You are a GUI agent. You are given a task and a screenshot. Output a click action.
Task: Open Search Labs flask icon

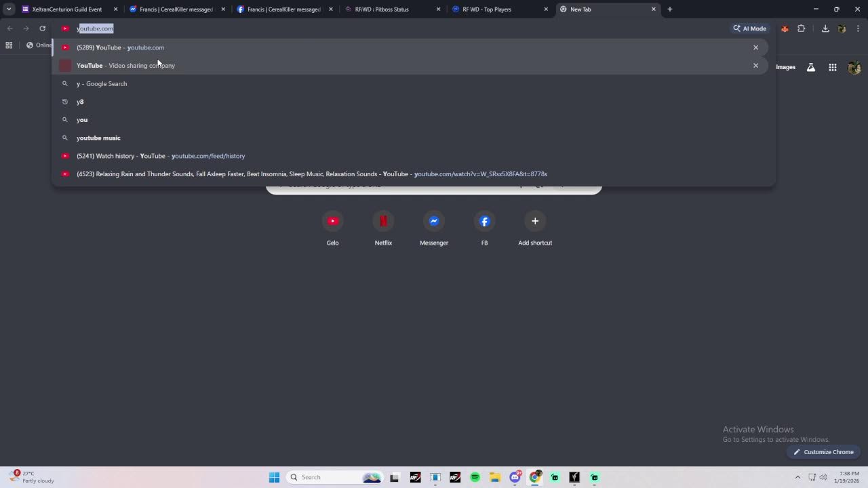(x=811, y=67)
